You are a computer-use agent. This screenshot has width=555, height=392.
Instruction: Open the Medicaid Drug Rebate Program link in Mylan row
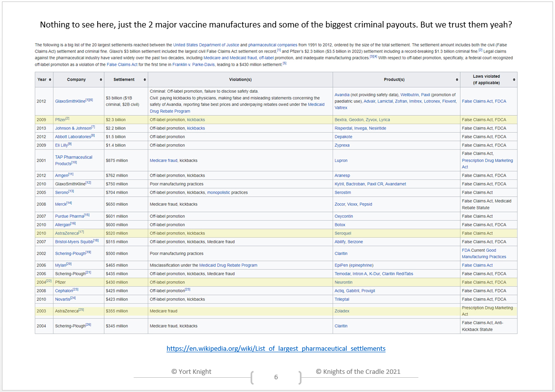[228, 265]
